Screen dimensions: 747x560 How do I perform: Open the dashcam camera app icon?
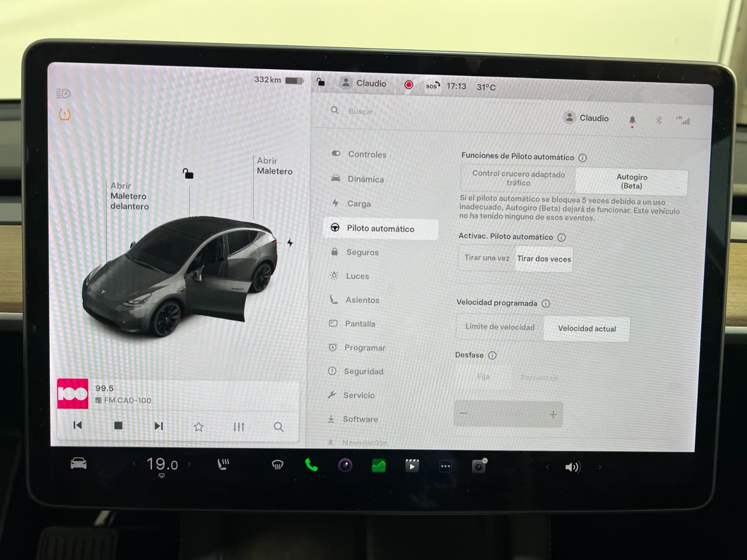point(479,466)
